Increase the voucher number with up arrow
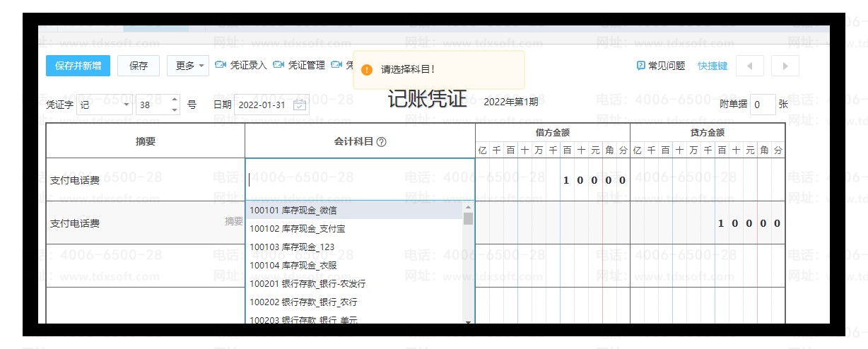Image resolution: width=868 pixels, height=349 pixels. point(175,100)
